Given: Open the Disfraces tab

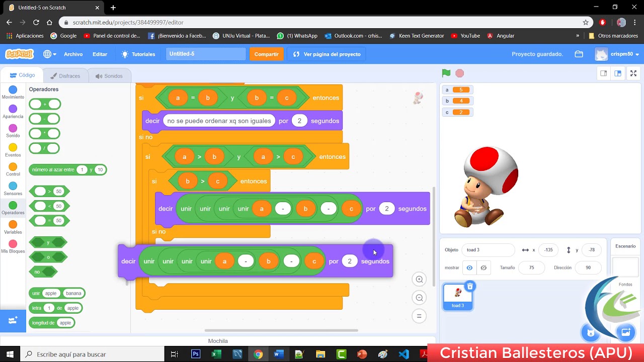Looking at the screenshot, I should pyautogui.click(x=65, y=76).
